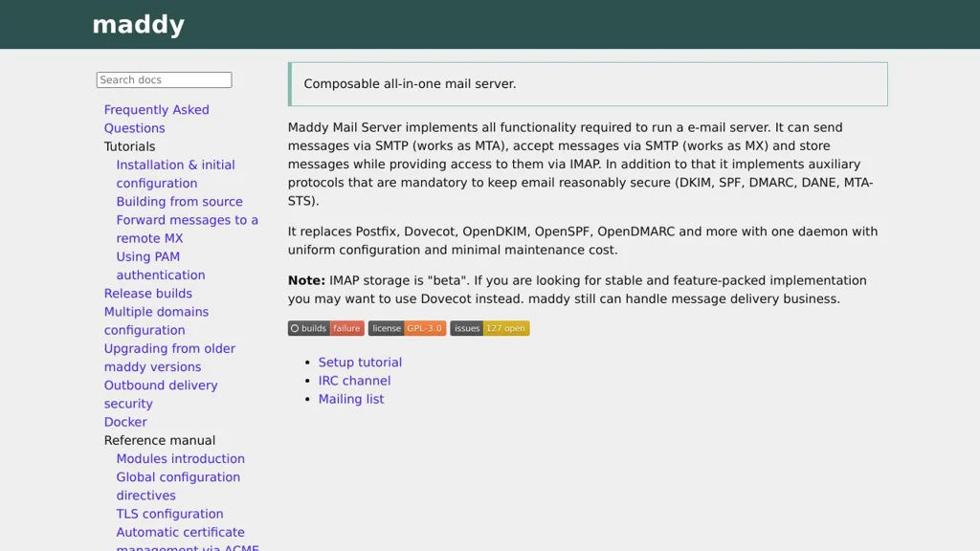Open Forward messages to a remote MX
Image resolution: width=980 pixels, height=551 pixels.
[x=187, y=230]
